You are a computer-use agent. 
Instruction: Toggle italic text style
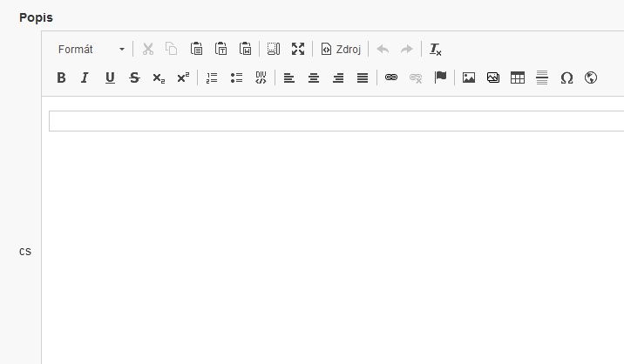tap(85, 78)
